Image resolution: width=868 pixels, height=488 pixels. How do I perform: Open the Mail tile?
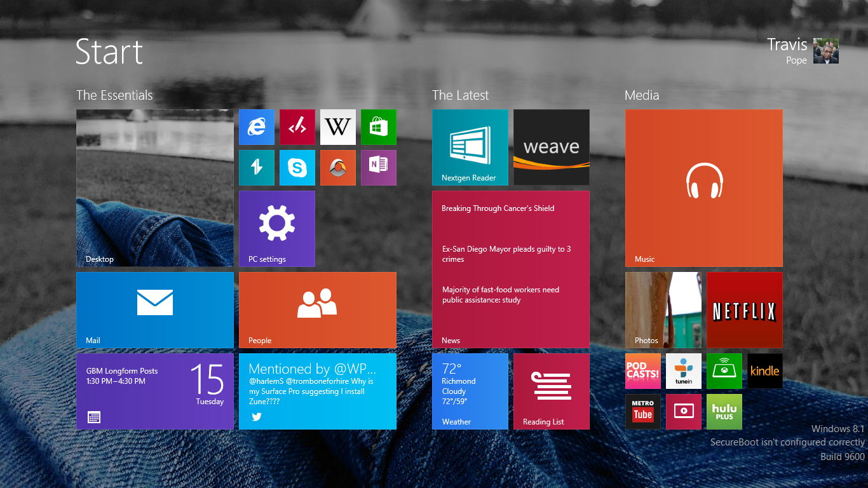click(155, 310)
